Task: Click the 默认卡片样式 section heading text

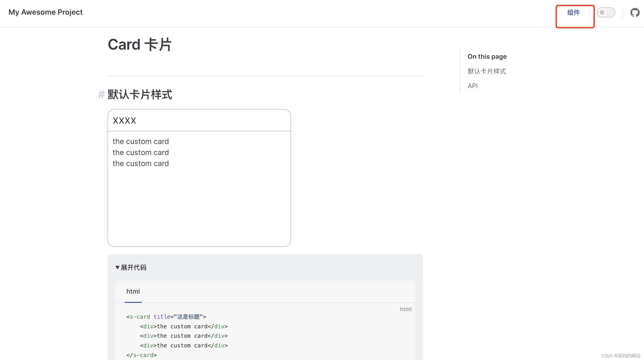Action: tap(140, 95)
